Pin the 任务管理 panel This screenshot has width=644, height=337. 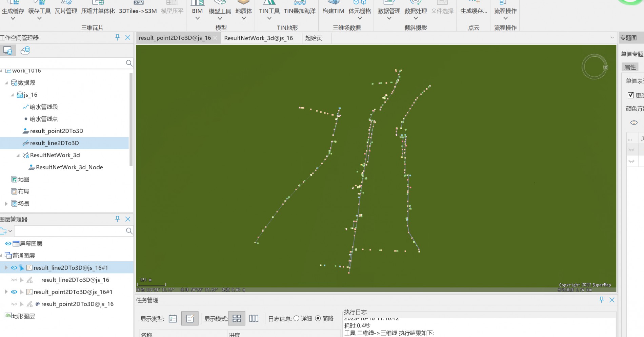tap(602, 300)
